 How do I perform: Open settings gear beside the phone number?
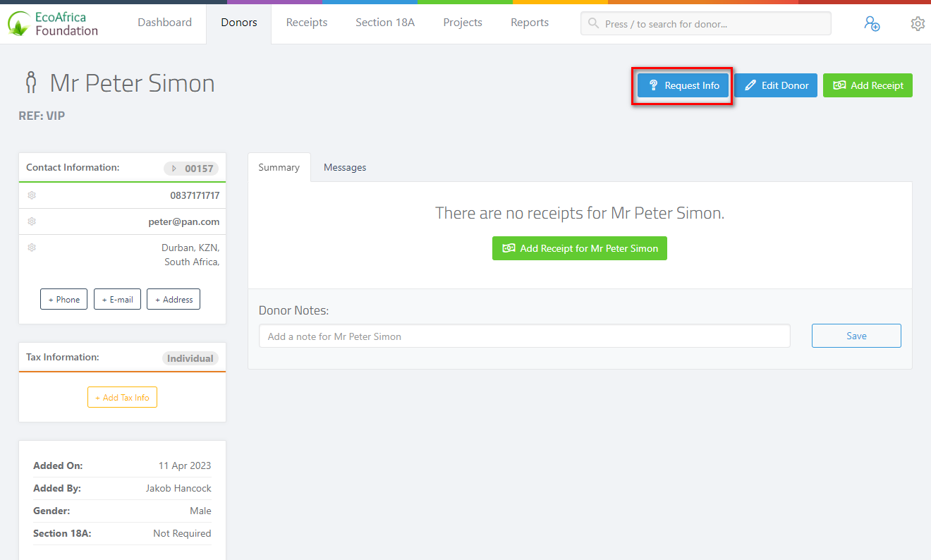(32, 195)
